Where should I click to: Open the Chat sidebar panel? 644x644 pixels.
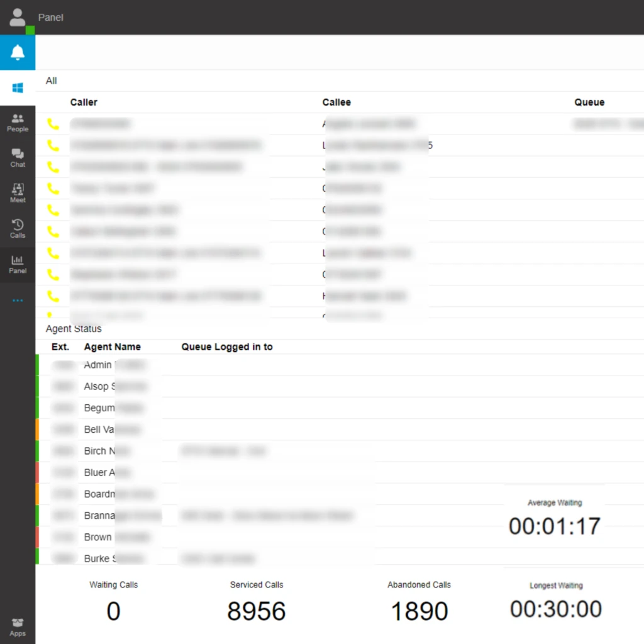17,158
